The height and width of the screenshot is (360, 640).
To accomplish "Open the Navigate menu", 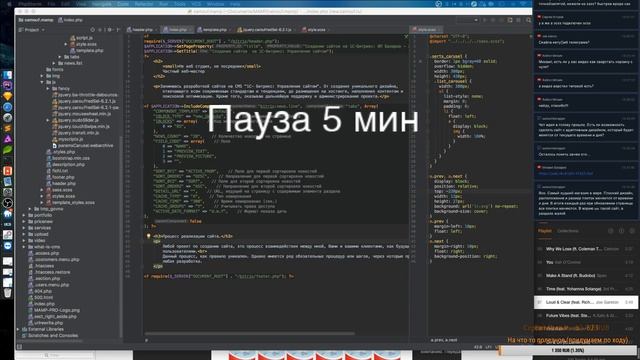I will 102,4.
